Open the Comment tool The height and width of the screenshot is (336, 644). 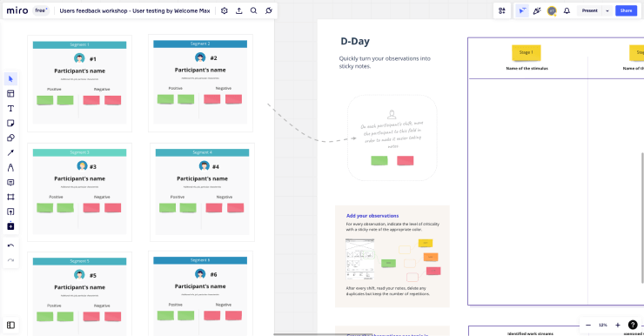(x=10, y=183)
